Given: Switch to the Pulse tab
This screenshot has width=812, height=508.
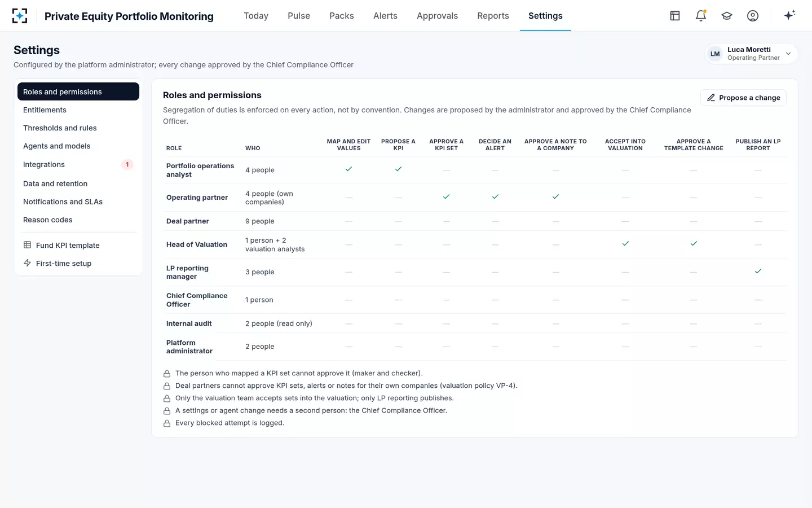Looking at the screenshot, I should 299,16.
